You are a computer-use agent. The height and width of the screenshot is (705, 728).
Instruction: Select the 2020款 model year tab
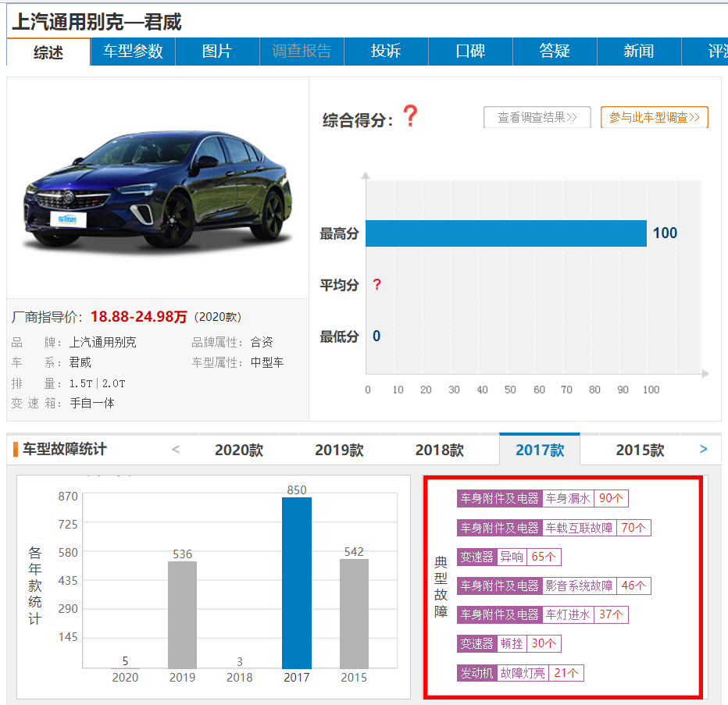click(239, 450)
